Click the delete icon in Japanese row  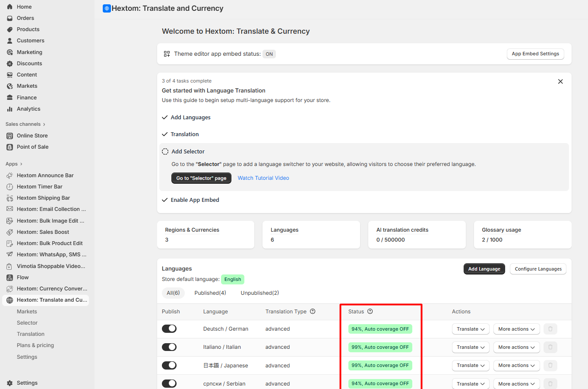[550, 365]
